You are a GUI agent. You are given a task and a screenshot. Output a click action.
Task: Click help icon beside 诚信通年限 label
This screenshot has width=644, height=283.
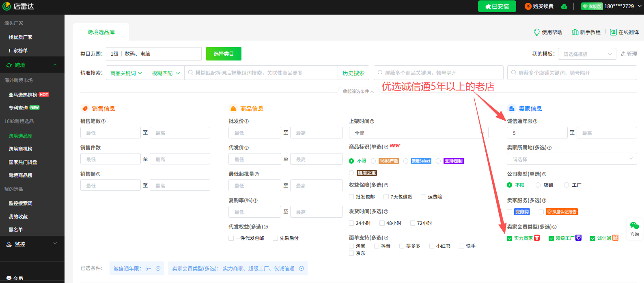point(535,121)
